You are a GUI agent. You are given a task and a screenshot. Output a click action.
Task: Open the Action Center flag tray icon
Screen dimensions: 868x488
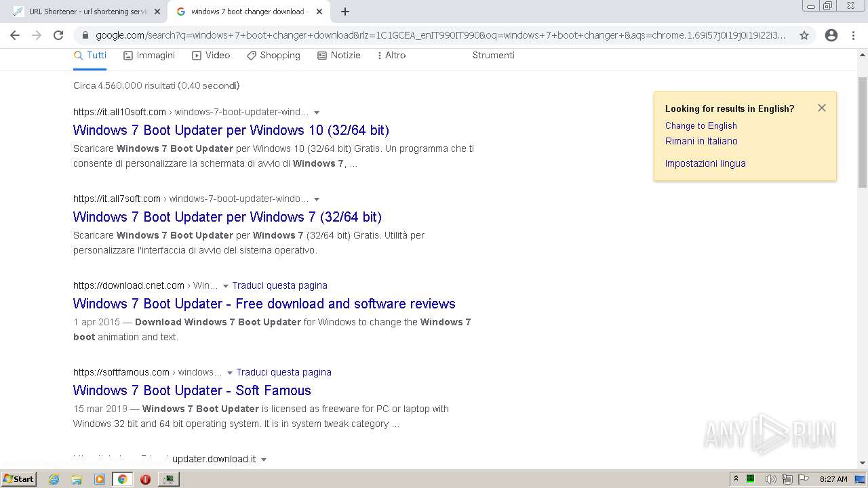[804, 479]
